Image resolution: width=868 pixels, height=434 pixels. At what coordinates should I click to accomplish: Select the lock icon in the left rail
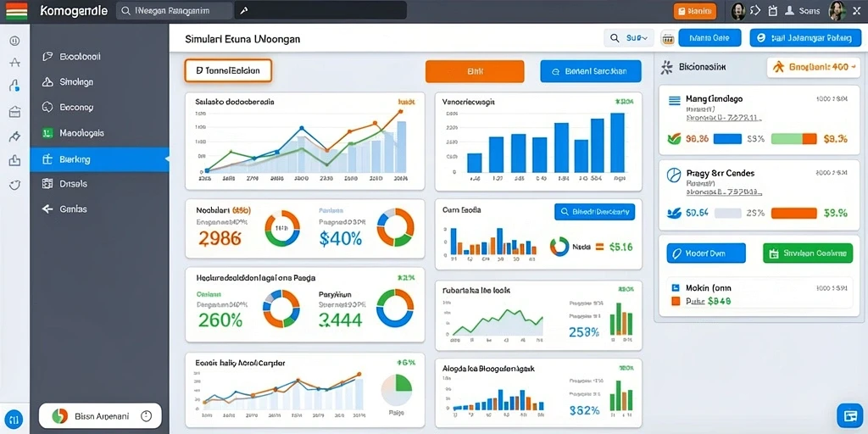coord(15,86)
